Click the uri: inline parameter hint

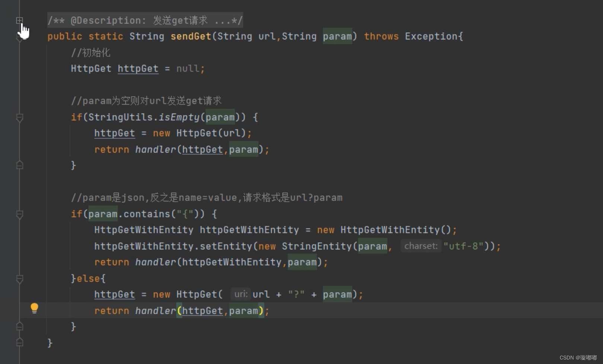(240, 294)
